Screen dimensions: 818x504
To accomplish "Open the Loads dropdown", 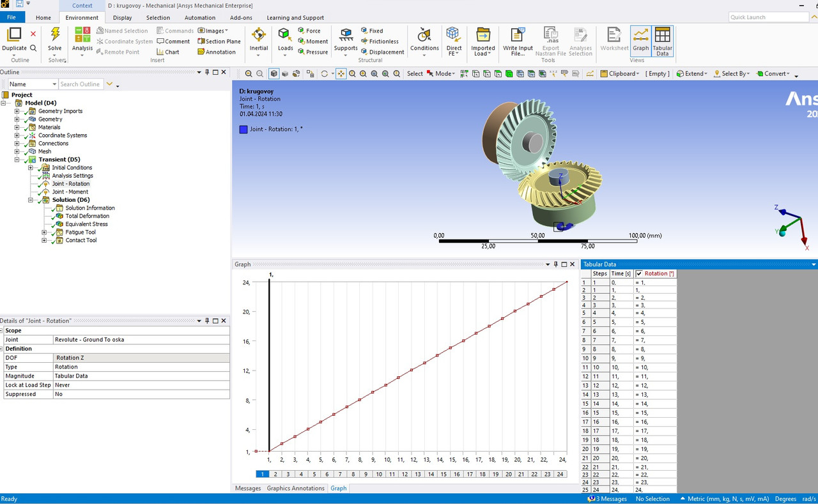I will coord(285,42).
